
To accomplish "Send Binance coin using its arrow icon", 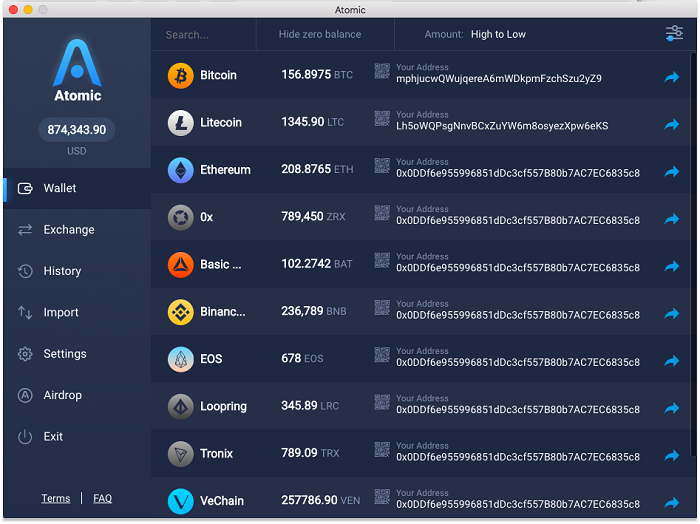I will (x=671, y=314).
